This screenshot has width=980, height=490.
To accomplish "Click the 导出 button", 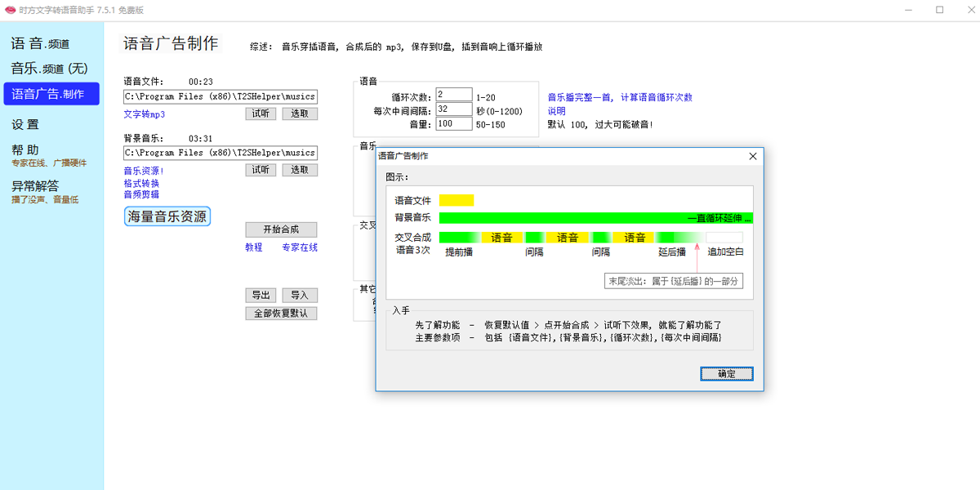I will (261, 296).
